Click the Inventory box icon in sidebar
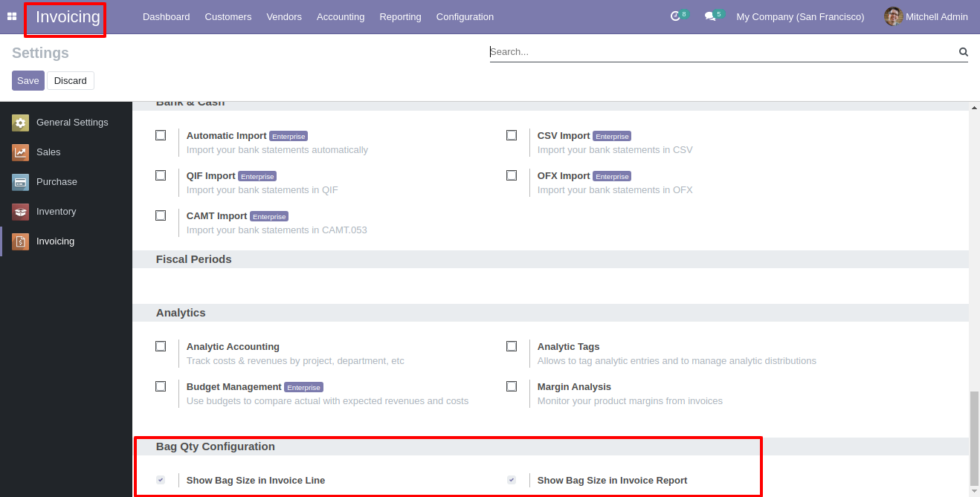Image resolution: width=980 pixels, height=497 pixels. (21, 212)
